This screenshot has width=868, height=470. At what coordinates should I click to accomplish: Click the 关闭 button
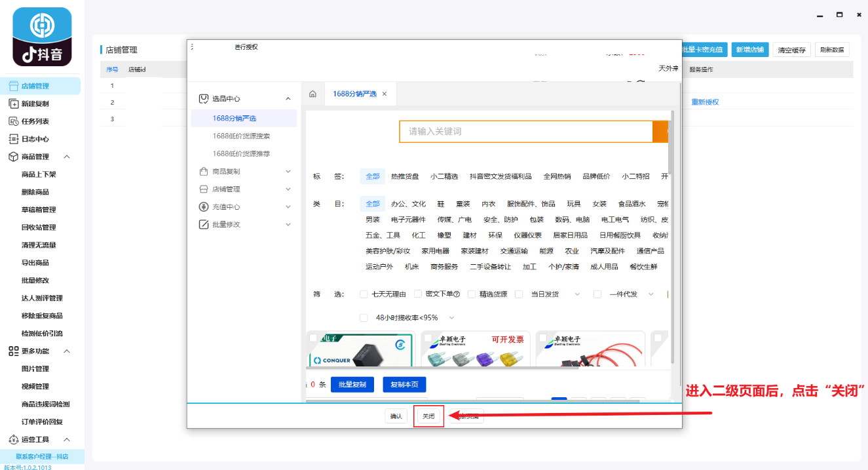pos(428,416)
